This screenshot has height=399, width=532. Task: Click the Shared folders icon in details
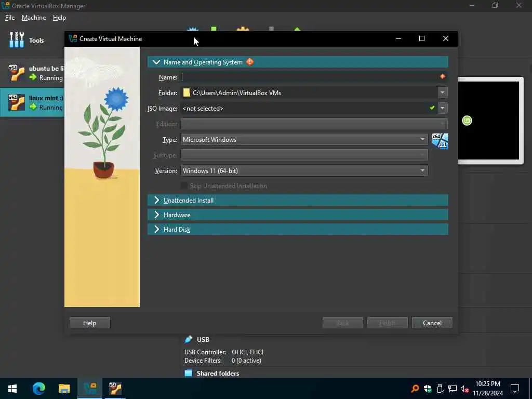[188, 373]
